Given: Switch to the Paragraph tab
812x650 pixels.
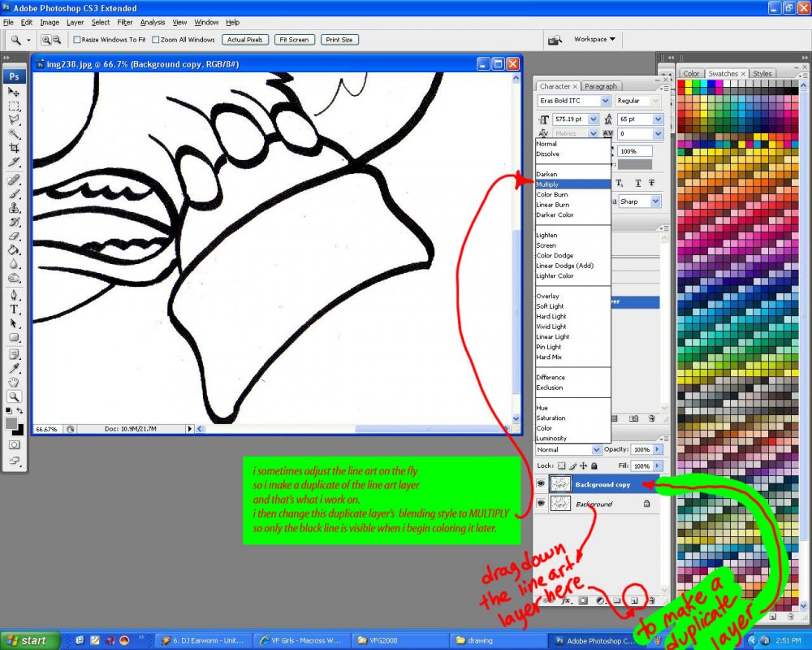Looking at the screenshot, I should (601, 86).
